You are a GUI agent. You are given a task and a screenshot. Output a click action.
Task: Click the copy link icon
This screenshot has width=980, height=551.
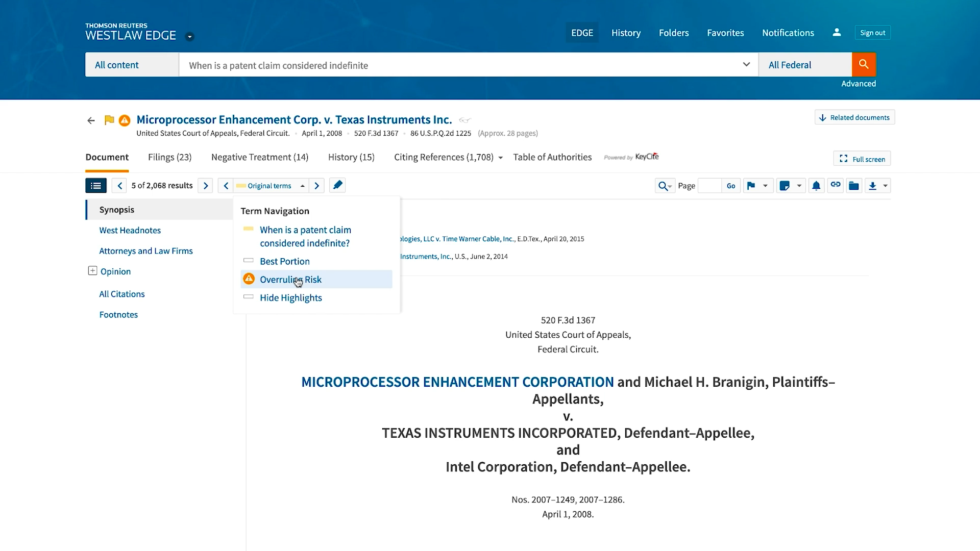pos(835,185)
